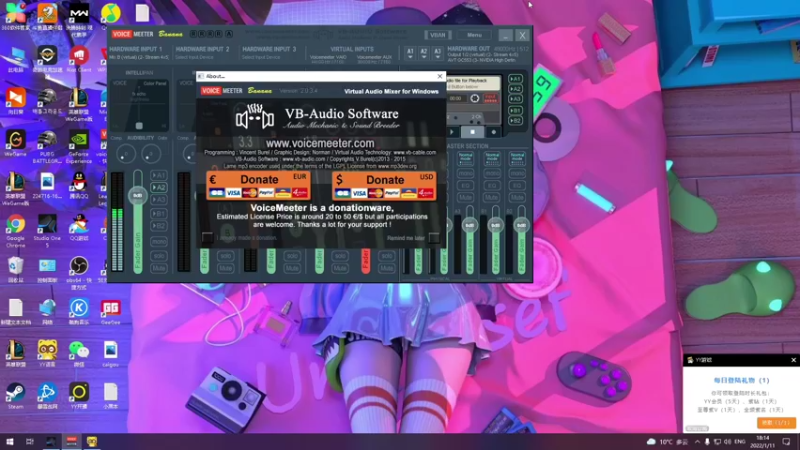This screenshot has height=450, width=800.
Task: Click the Gate knob on Hardware Input 1
Action: coord(151,154)
